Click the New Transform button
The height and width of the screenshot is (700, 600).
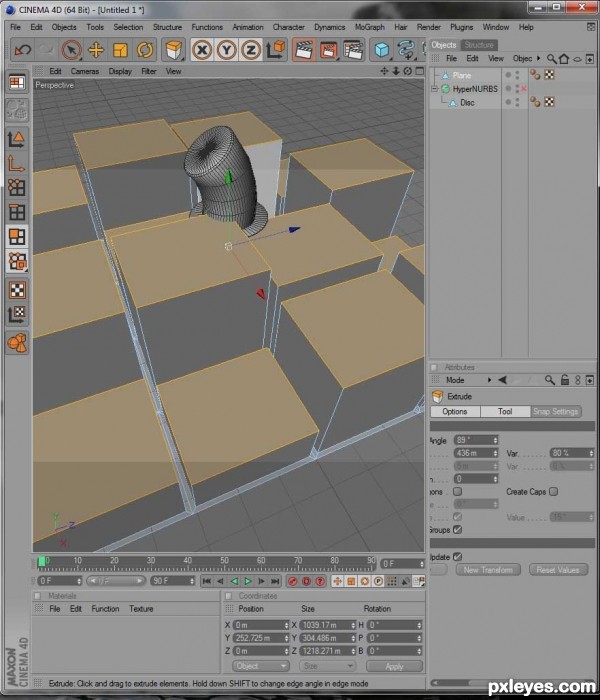tap(488, 570)
